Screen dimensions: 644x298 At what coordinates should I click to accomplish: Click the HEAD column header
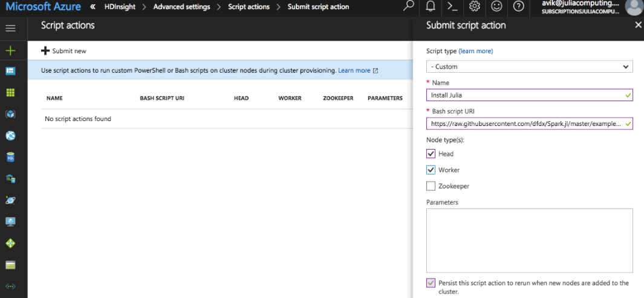tap(241, 98)
